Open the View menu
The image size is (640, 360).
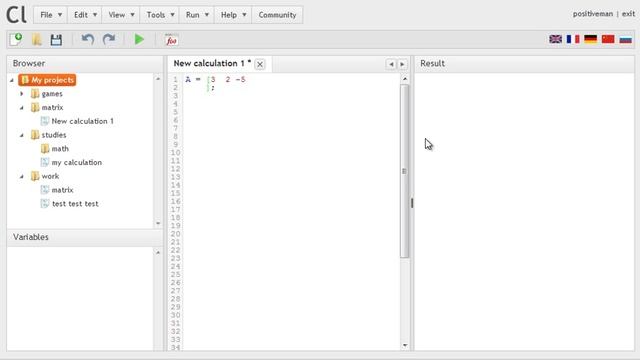pos(121,15)
